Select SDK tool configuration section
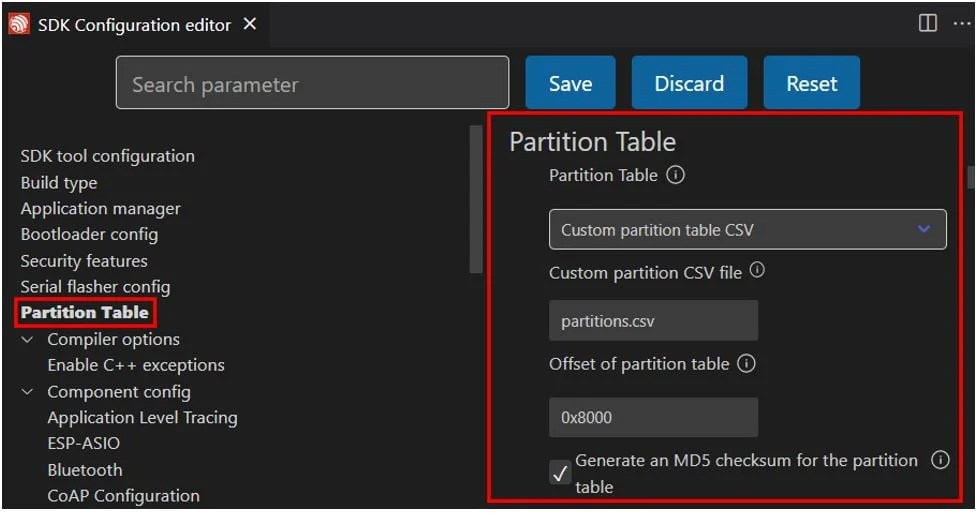Viewport: 976px width, 513px height. click(x=108, y=156)
